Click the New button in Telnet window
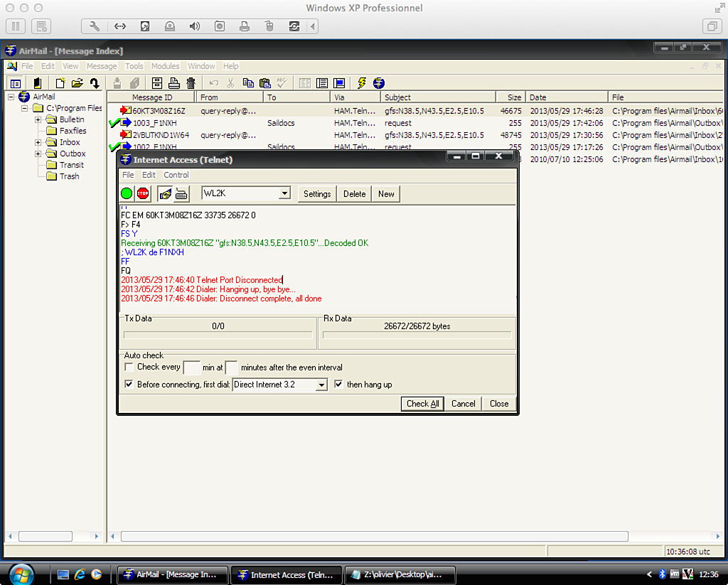The width and height of the screenshot is (728, 585). click(x=386, y=194)
